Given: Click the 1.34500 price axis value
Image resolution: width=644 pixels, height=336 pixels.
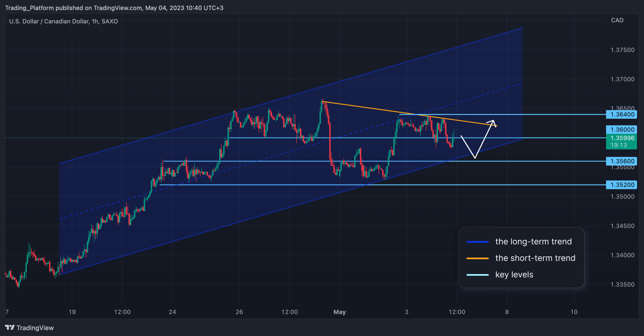Looking at the screenshot, I should [623, 226].
